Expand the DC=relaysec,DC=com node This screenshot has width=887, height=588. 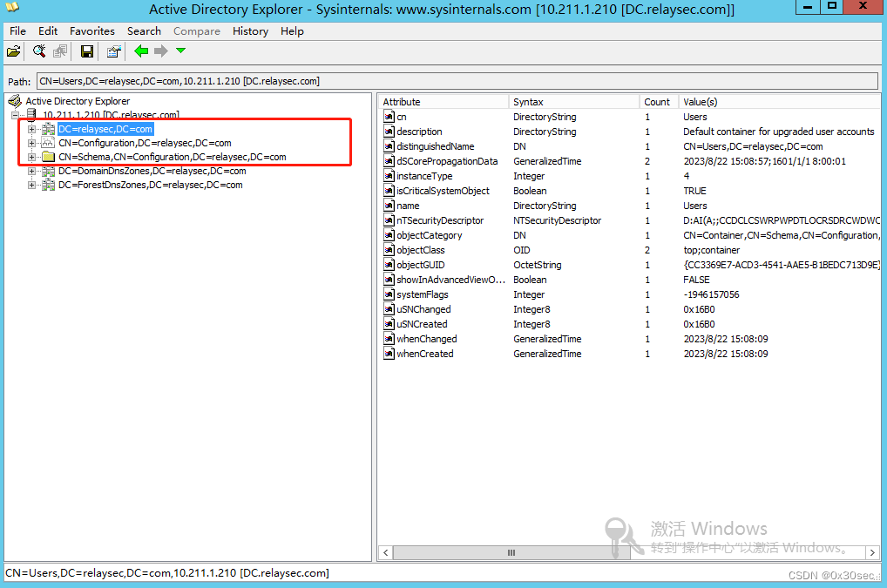31,129
